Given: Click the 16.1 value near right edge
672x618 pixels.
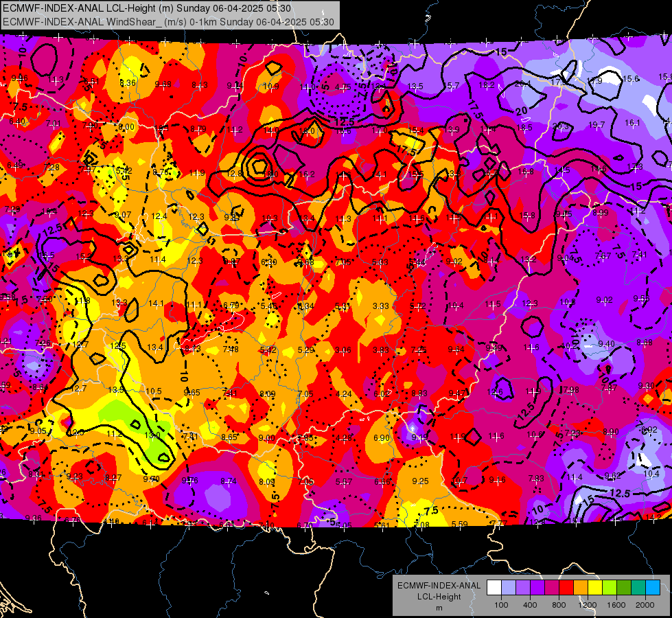Looking at the screenshot, I should pos(632,123).
